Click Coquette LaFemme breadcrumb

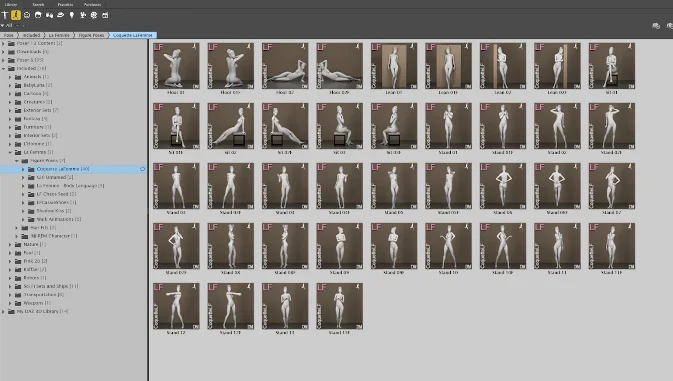click(x=133, y=35)
